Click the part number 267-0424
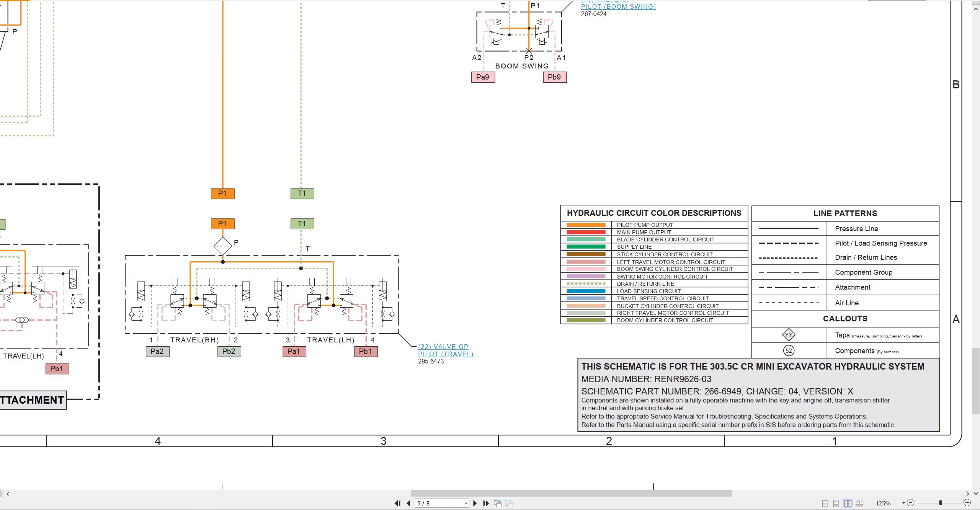Viewport: 980px width, 510px height. pyautogui.click(x=594, y=14)
